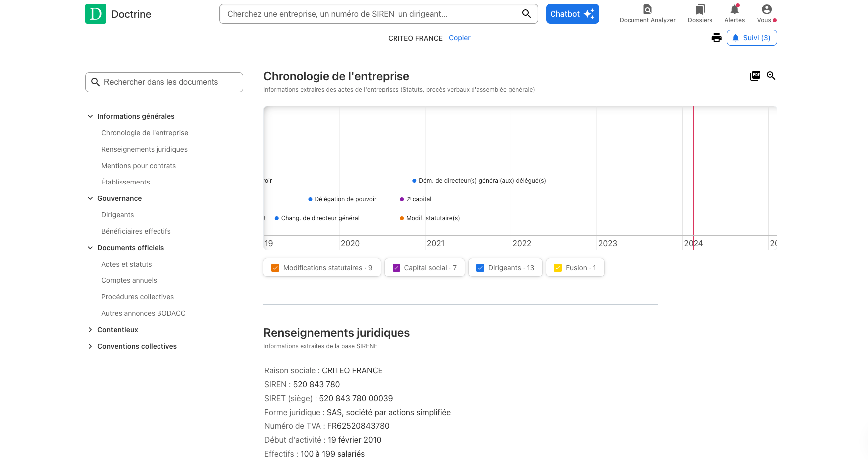Click the Copier link next to CRITEO FRANCE

click(x=459, y=38)
